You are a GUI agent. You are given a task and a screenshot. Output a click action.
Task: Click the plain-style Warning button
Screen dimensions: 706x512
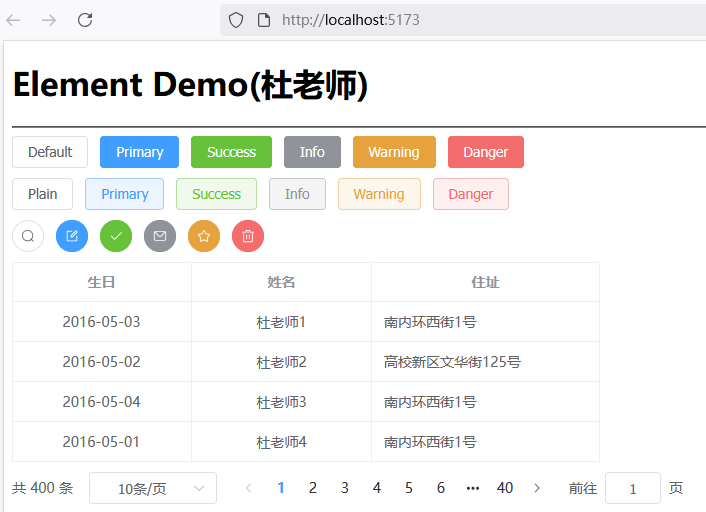point(379,194)
